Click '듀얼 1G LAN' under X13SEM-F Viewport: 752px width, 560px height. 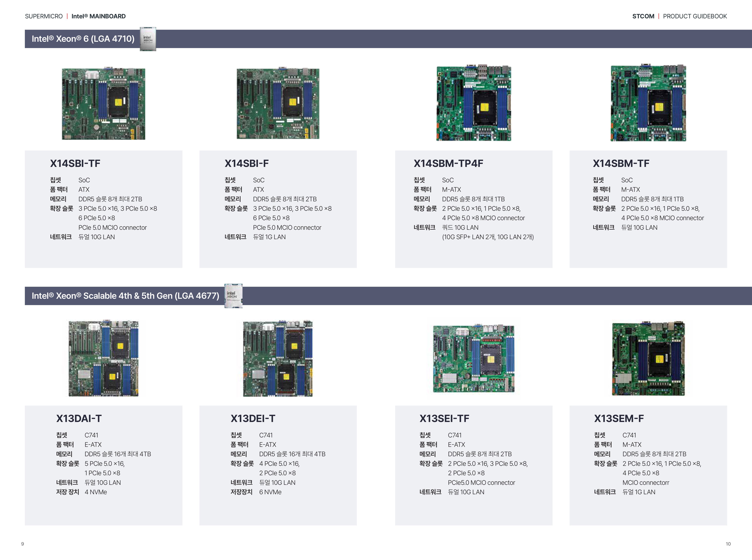coord(639,492)
